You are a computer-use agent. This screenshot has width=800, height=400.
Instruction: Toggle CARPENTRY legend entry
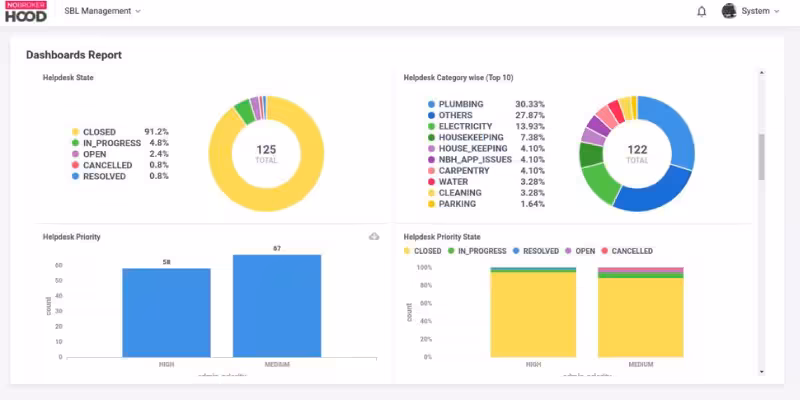pyautogui.click(x=459, y=171)
